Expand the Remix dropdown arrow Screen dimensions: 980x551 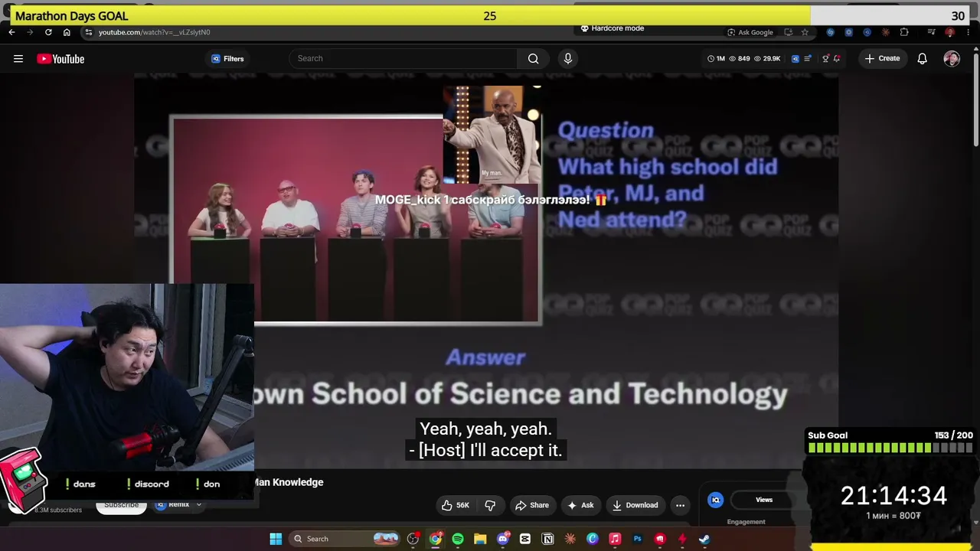click(198, 505)
